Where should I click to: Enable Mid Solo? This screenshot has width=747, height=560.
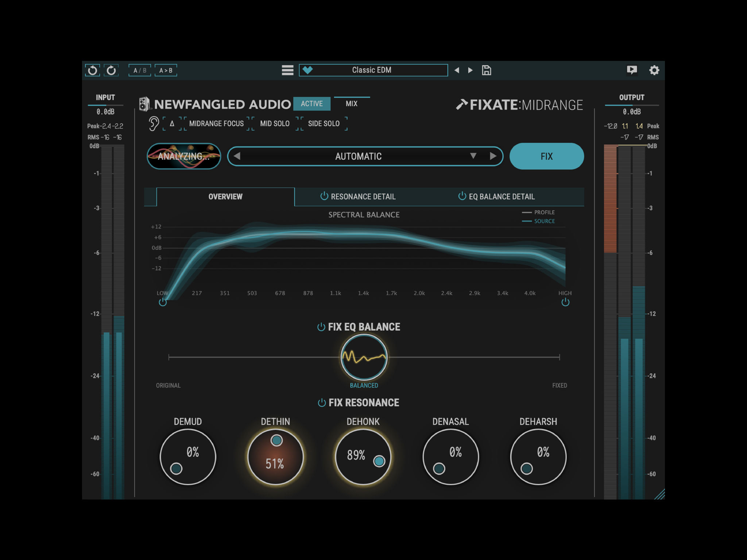click(275, 124)
